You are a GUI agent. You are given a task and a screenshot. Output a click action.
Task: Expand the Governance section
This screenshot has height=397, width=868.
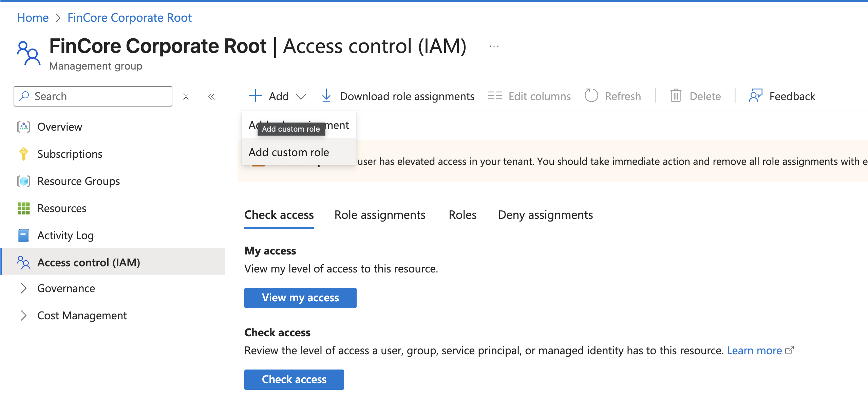[23, 288]
